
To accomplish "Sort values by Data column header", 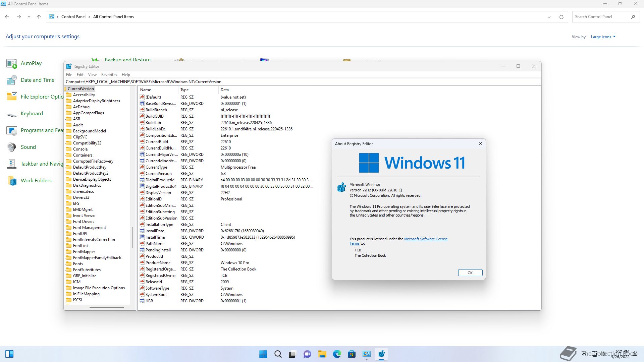I will tap(267, 90).
